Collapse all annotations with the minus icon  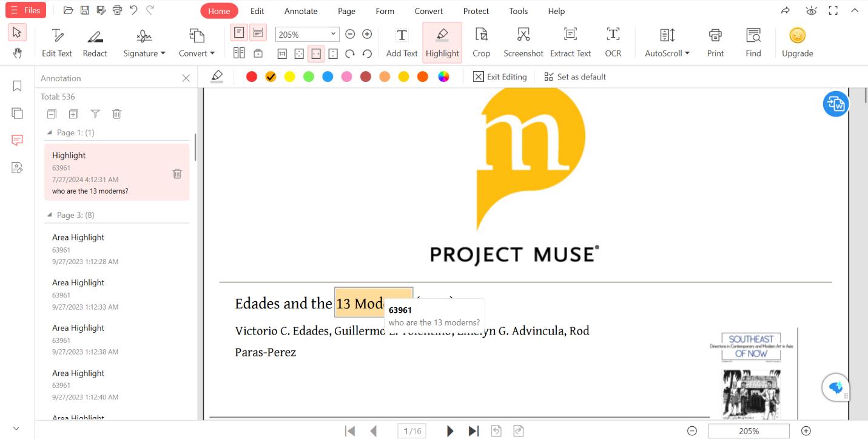pyautogui.click(x=52, y=114)
